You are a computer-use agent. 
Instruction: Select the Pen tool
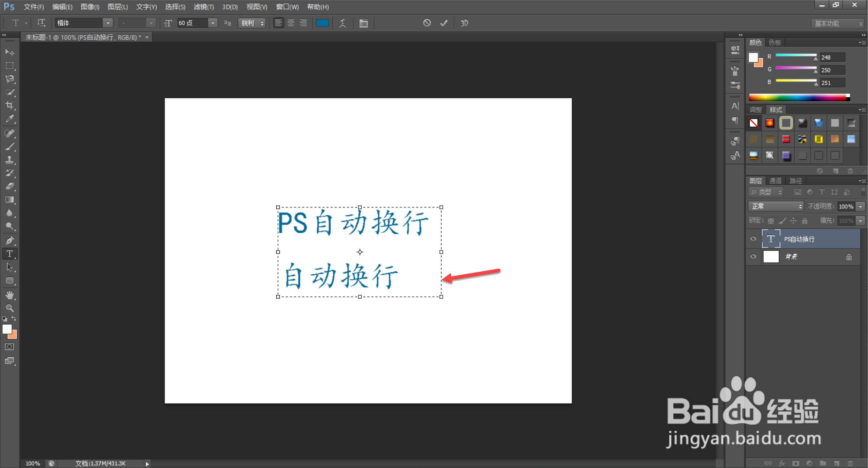click(x=9, y=240)
